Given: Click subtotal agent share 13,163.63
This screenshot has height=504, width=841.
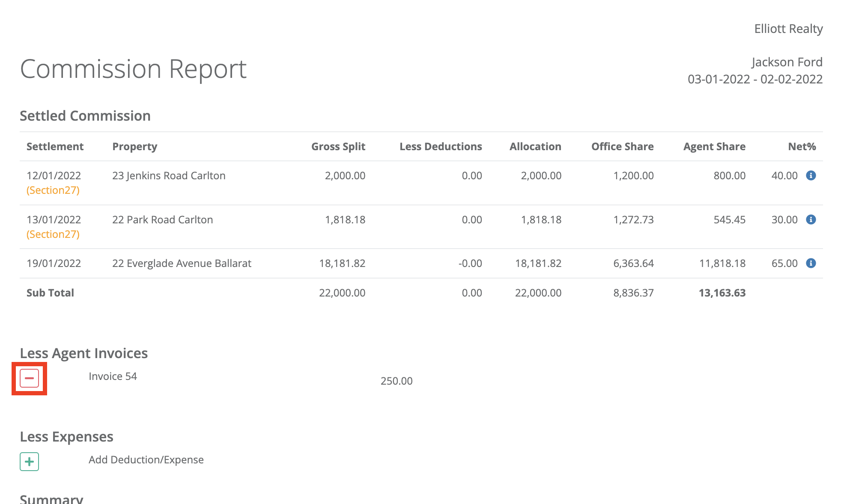Looking at the screenshot, I should pos(722,293).
